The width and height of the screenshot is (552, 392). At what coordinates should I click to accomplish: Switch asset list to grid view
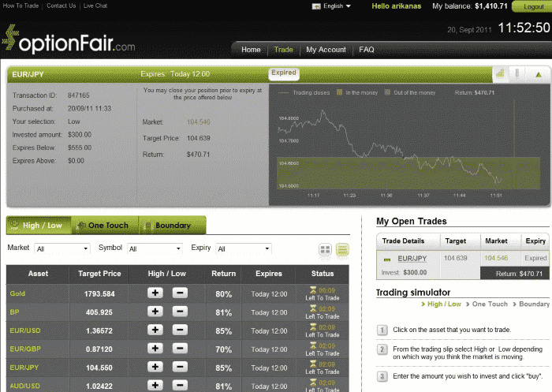(x=325, y=250)
